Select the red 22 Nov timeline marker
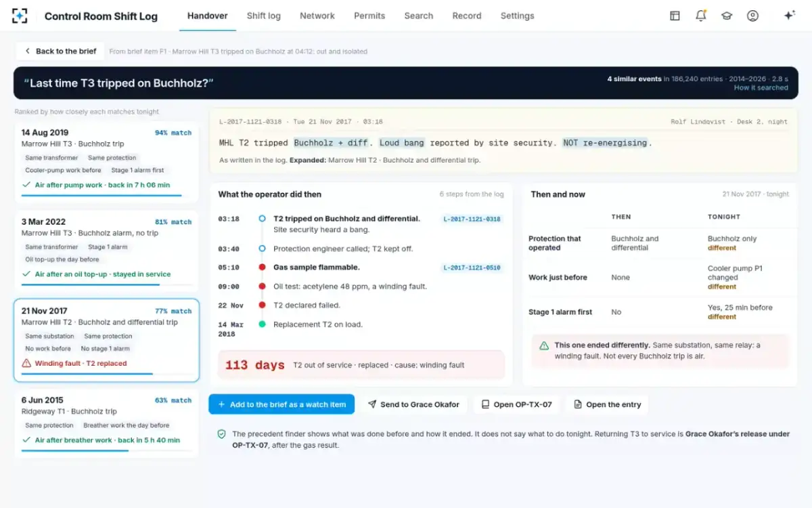This screenshot has height=508, width=812. pos(262,305)
